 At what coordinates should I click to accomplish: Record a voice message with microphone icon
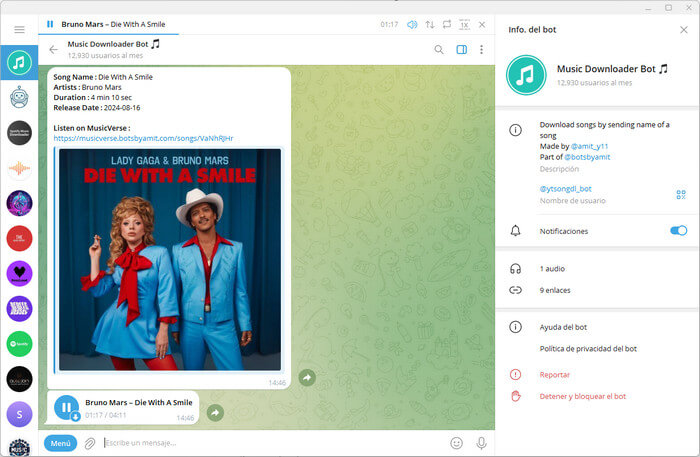pyautogui.click(x=481, y=443)
